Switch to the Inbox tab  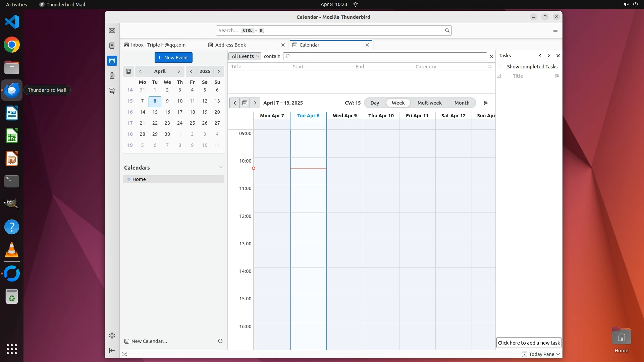(158, 45)
